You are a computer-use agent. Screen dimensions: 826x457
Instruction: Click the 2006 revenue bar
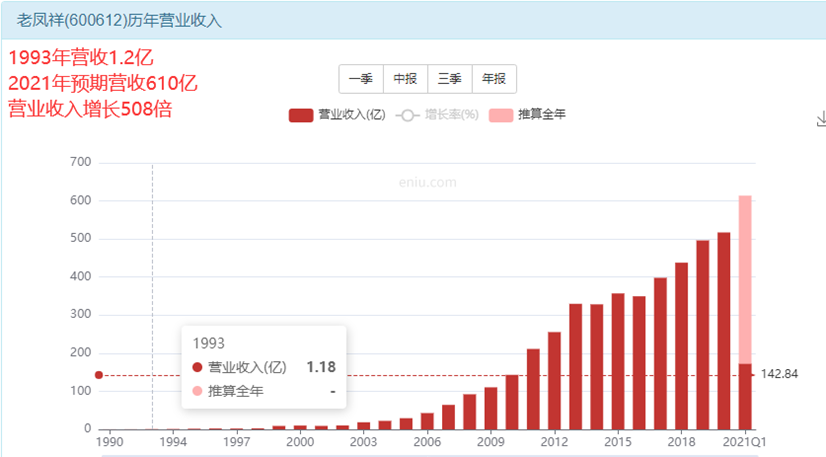427,421
